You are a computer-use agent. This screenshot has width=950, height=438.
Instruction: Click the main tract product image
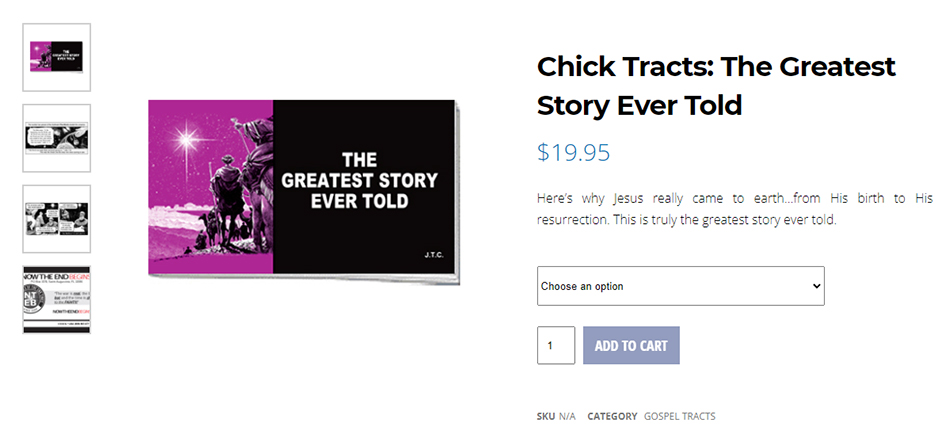[303, 188]
